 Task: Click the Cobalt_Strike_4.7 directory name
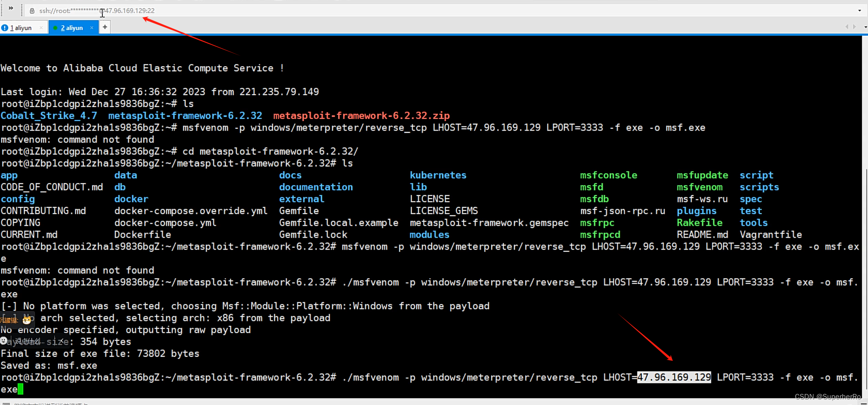point(49,116)
